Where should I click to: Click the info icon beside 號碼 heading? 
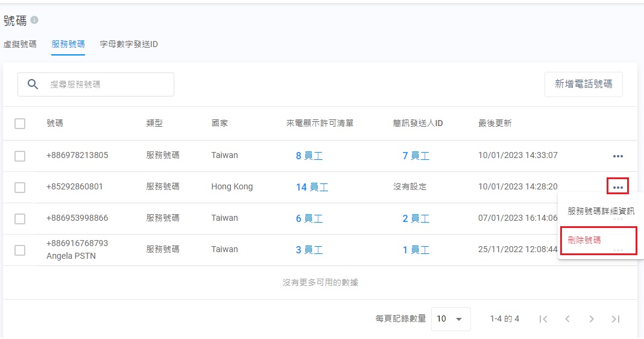pos(34,20)
